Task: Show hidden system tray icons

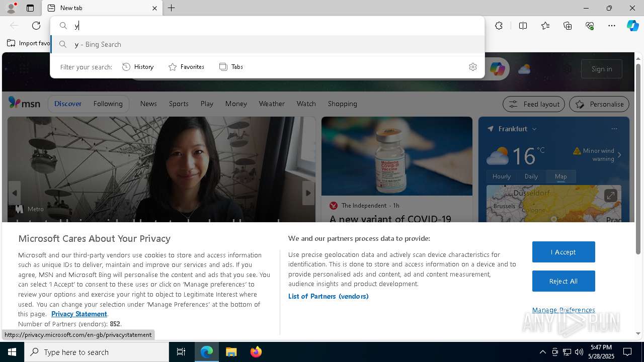Action: coord(542,352)
